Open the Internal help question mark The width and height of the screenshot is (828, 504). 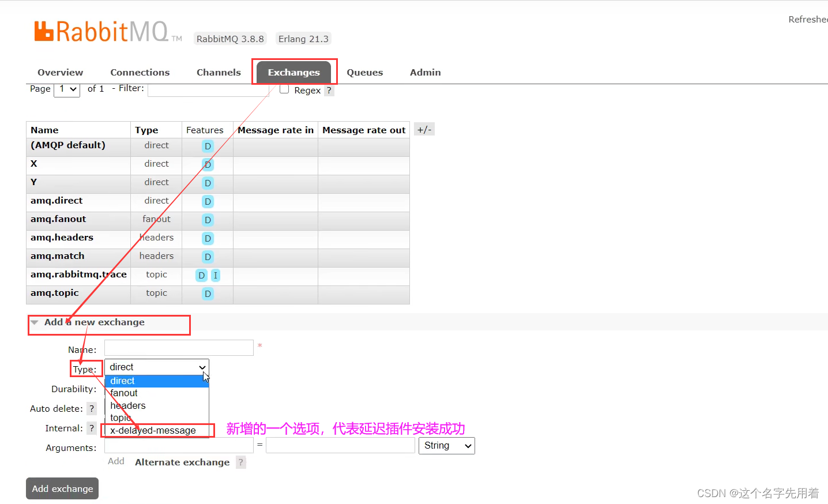click(92, 428)
